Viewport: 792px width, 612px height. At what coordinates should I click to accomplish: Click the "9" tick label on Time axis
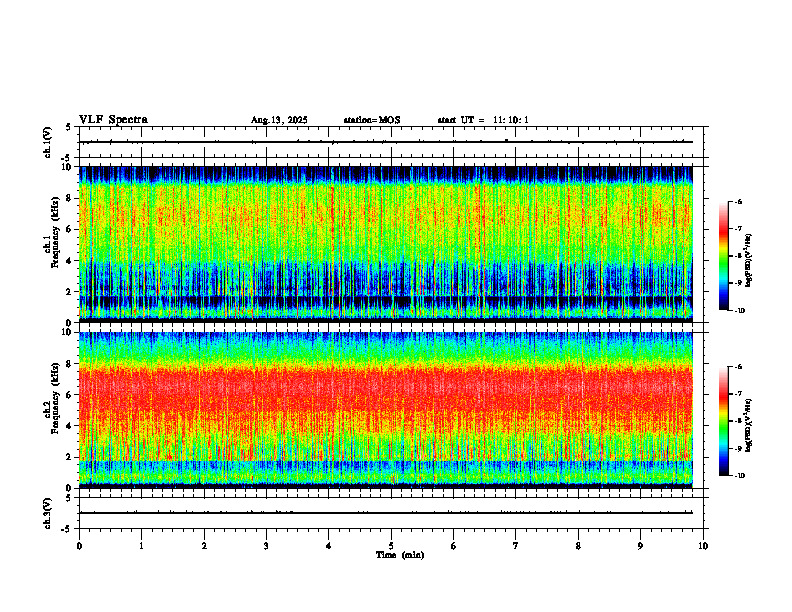(x=640, y=546)
